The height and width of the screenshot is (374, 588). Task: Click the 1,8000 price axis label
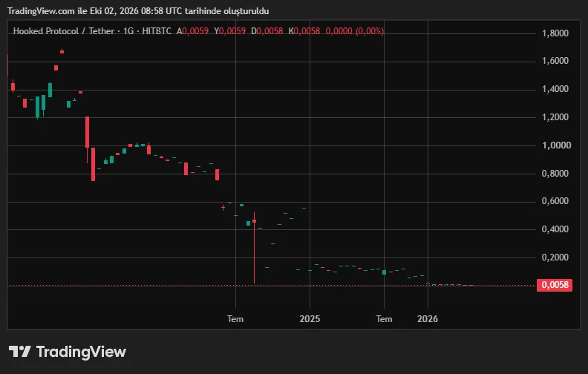(555, 33)
